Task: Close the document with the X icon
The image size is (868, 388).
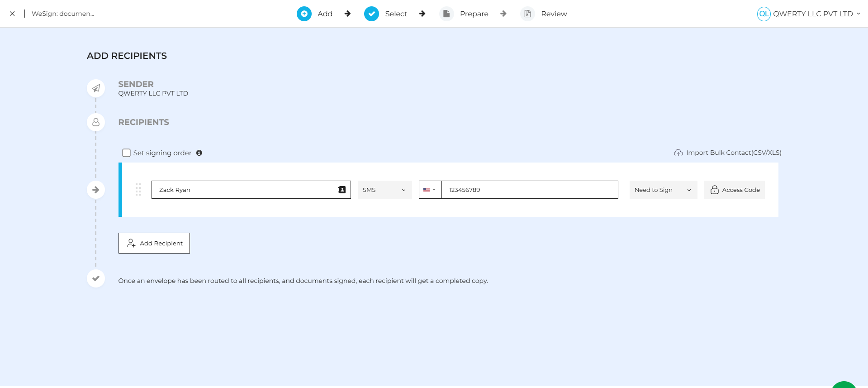Action: (12, 14)
